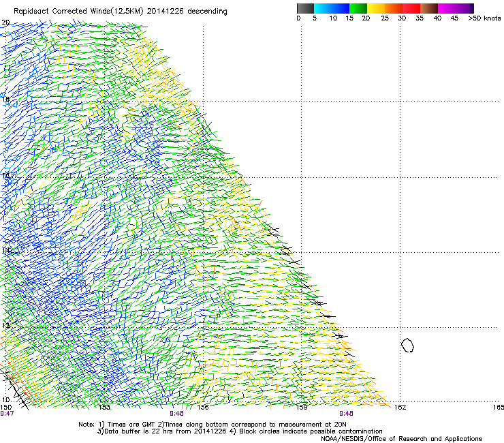Click the longitude axis label '162'
This screenshot has height=443, width=504.
pos(400,408)
